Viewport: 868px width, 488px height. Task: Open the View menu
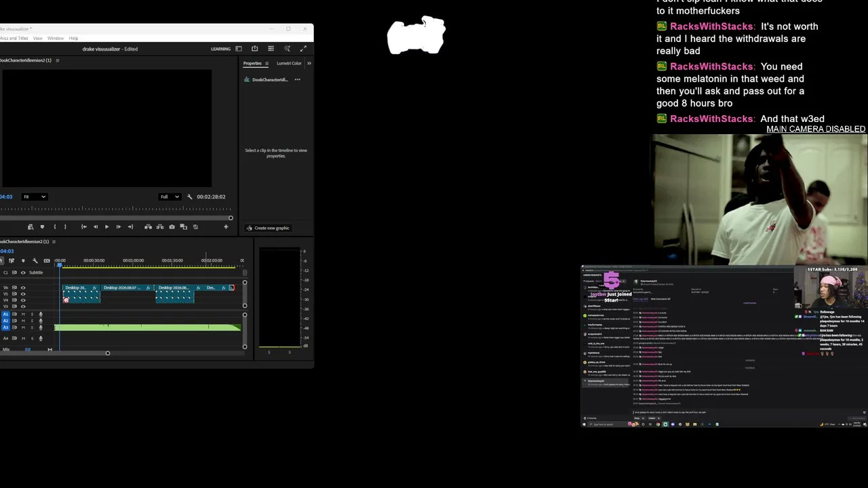click(38, 38)
